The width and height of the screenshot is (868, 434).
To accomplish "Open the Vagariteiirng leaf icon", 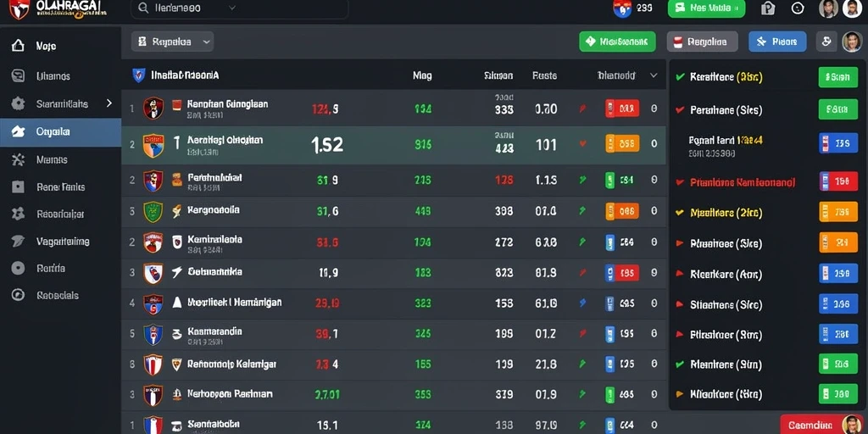I will (x=18, y=241).
